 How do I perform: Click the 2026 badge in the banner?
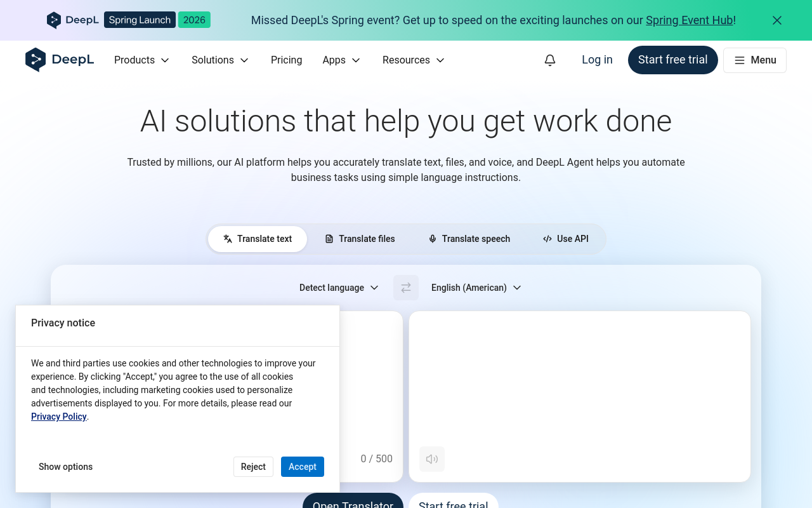pyautogui.click(x=194, y=20)
